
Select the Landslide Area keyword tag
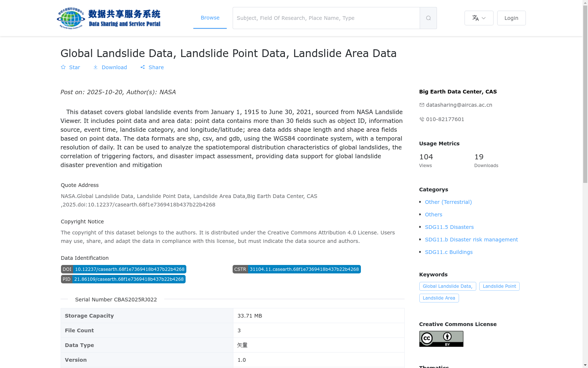[x=439, y=298]
